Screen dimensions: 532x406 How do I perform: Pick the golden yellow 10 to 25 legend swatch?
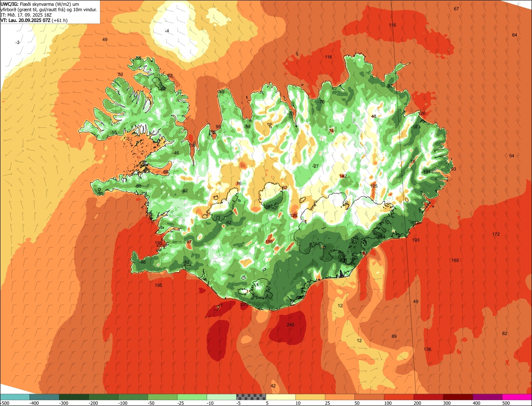click(x=310, y=397)
